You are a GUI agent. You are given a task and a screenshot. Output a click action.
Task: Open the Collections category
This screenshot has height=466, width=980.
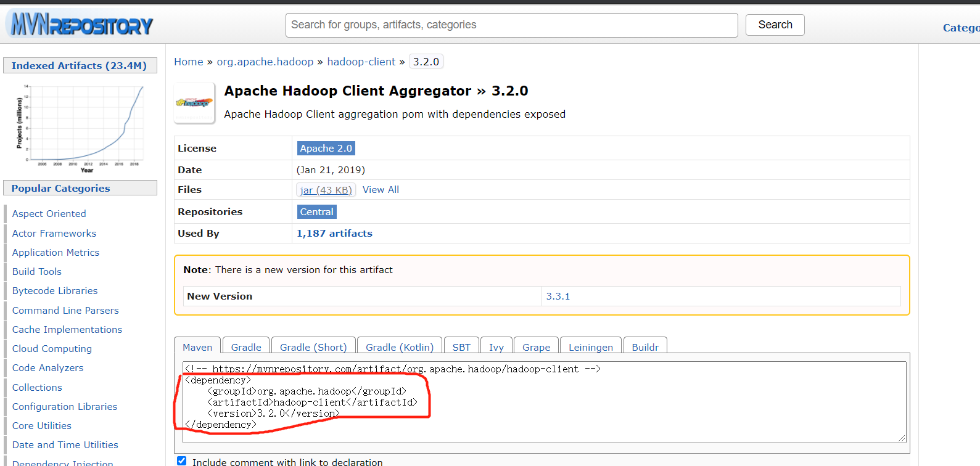coord(37,388)
